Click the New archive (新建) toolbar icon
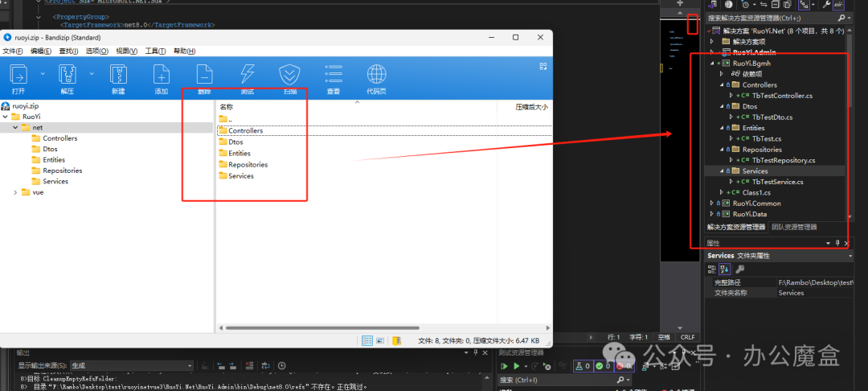Viewport: 868px width, 391px height. click(x=118, y=75)
